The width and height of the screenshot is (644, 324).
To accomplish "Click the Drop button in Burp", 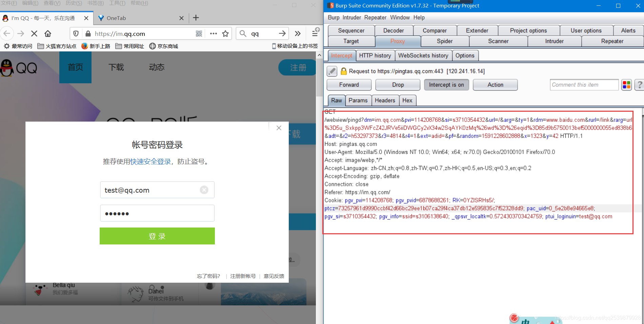I will pos(398,85).
